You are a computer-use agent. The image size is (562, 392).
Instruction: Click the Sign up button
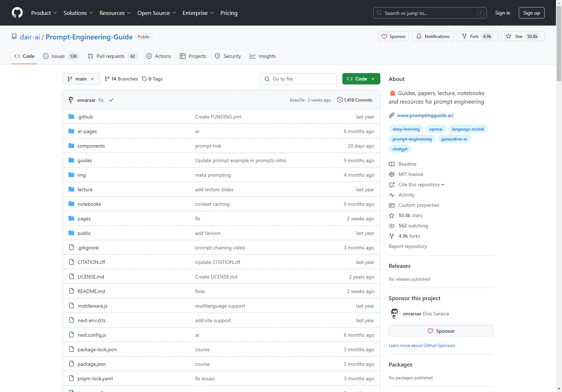[x=531, y=13]
